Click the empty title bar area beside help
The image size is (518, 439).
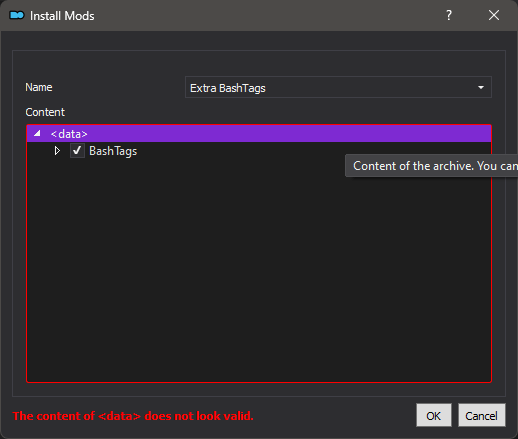tap(267, 15)
